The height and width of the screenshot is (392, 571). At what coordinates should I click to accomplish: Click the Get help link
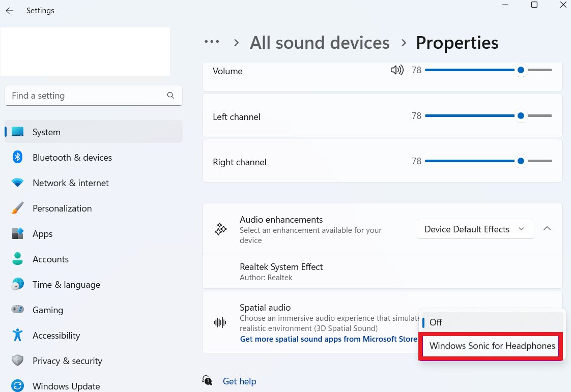coord(239,381)
